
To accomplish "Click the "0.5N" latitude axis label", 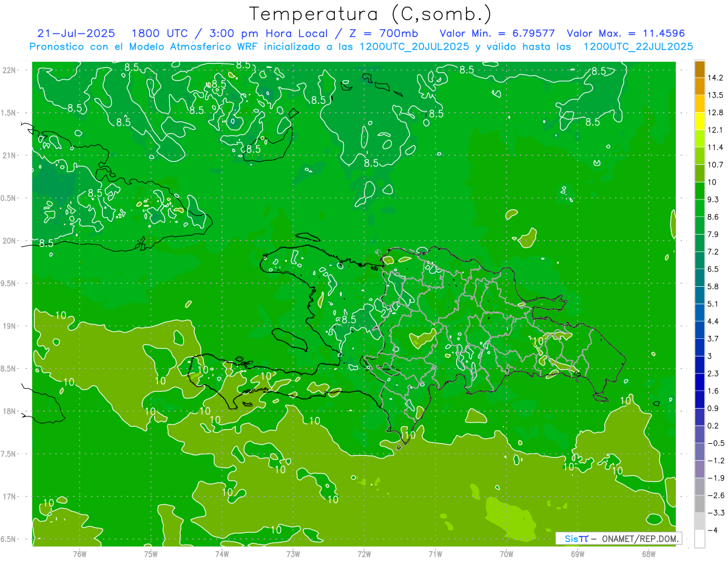I will [9, 198].
